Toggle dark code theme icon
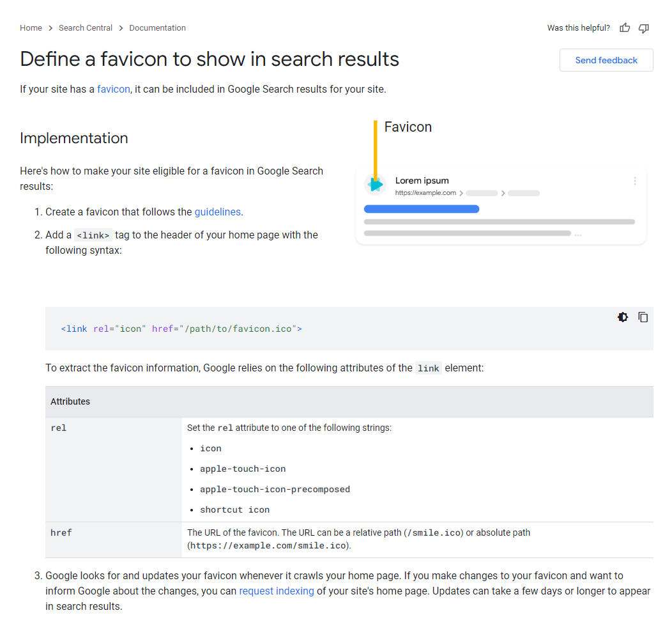Image resolution: width=672 pixels, height=622 pixels. pos(623,317)
